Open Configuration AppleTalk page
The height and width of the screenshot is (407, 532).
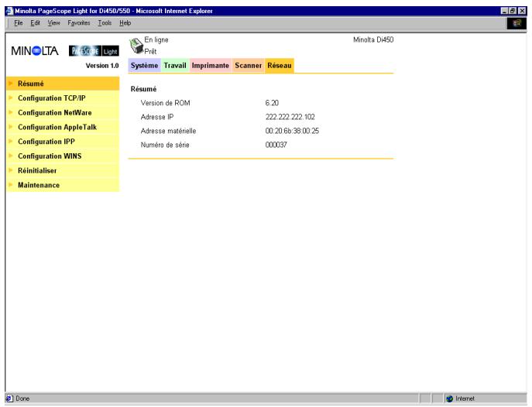coord(63,127)
